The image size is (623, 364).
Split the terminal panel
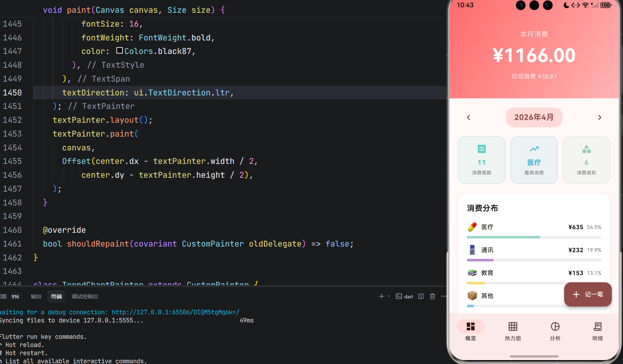[x=421, y=296]
